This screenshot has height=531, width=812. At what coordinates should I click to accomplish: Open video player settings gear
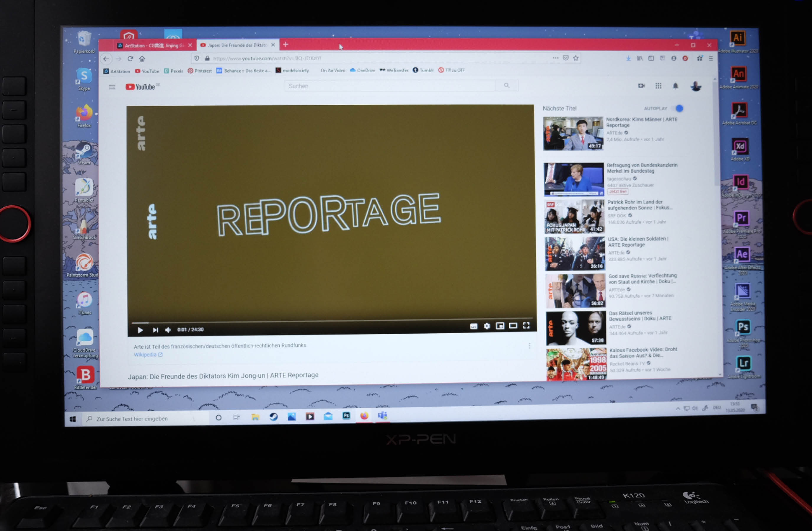(x=487, y=326)
